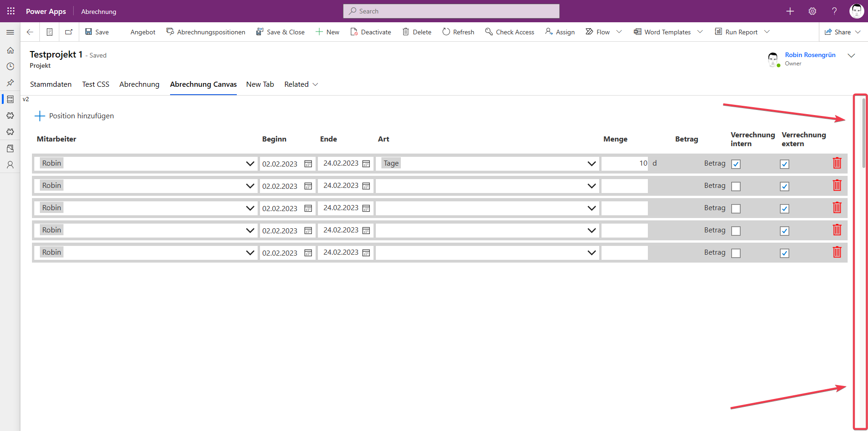Image resolution: width=868 pixels, height=431 pixels.
Task: Open the Related tab menu
Action: tap(301, 84)
